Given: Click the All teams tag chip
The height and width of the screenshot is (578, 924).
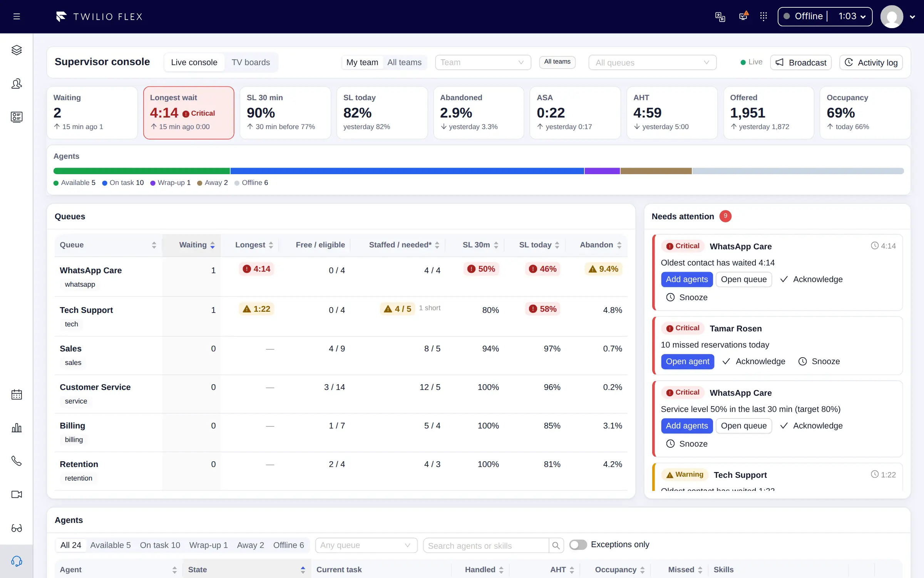Looking at the screenshot, I should click(557, 62).
